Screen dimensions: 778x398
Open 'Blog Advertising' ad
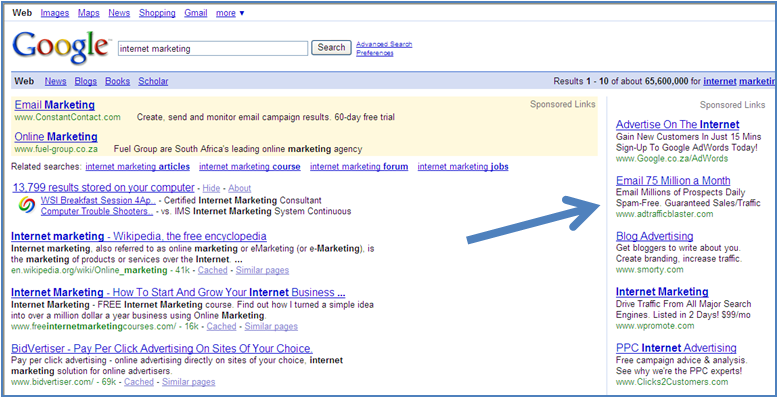point(654,236)
